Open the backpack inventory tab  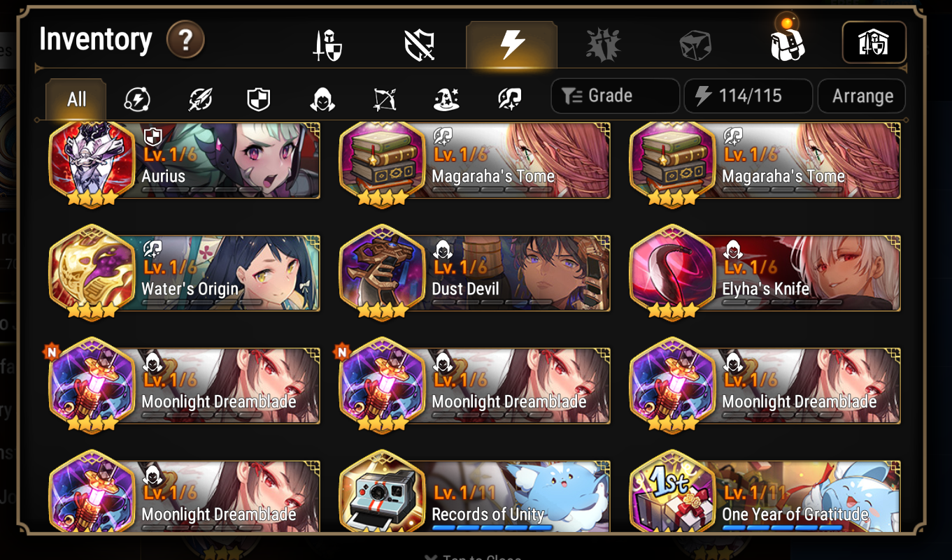[x=787, y=43]
